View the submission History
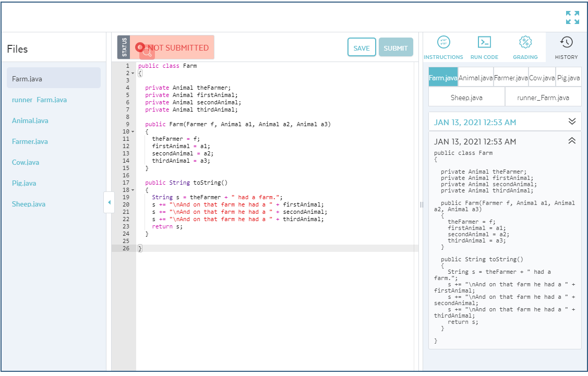 [x=566, y=47]
